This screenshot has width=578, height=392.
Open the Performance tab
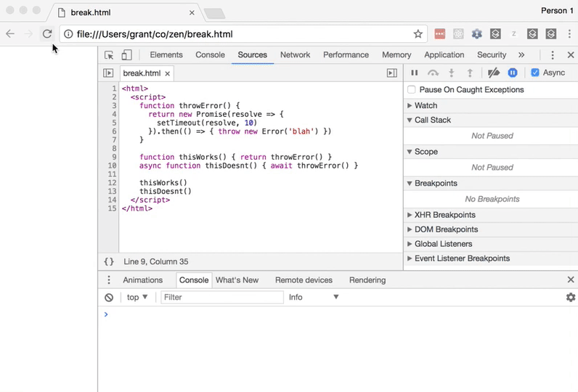(x=346, y=55)
